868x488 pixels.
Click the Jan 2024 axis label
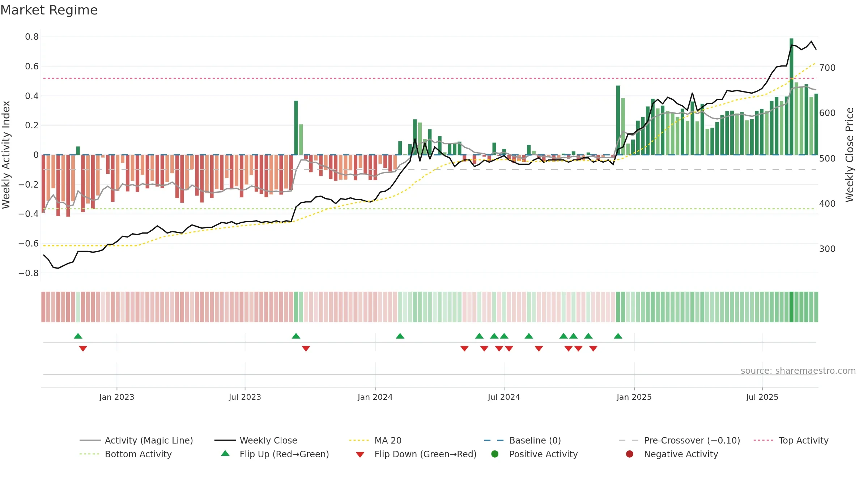click(375, 397)
